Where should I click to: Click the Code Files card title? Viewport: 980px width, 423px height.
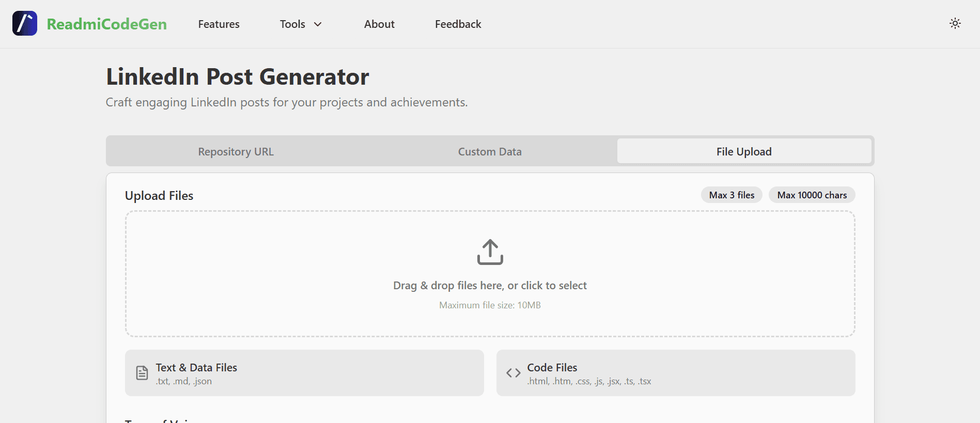pyautogui.click(x=552, y=368)
